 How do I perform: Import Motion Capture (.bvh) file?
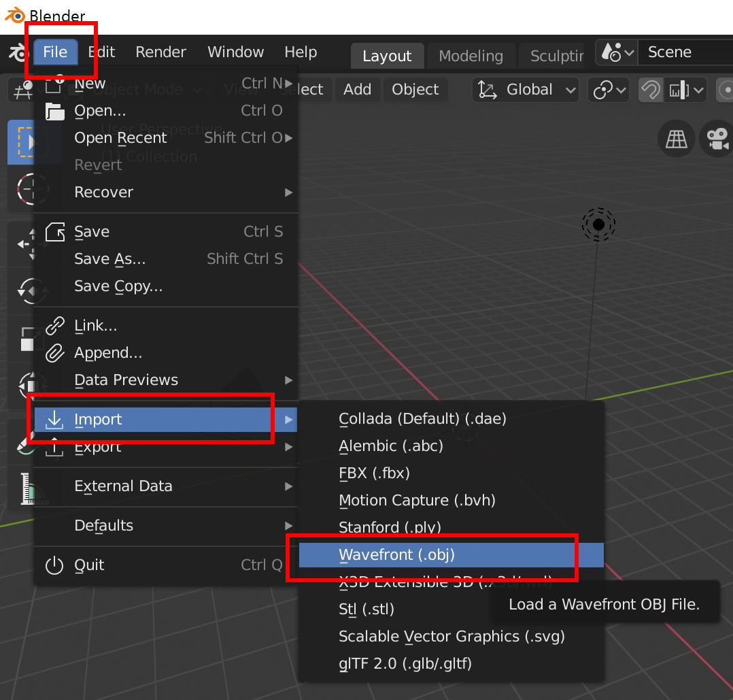451,500
